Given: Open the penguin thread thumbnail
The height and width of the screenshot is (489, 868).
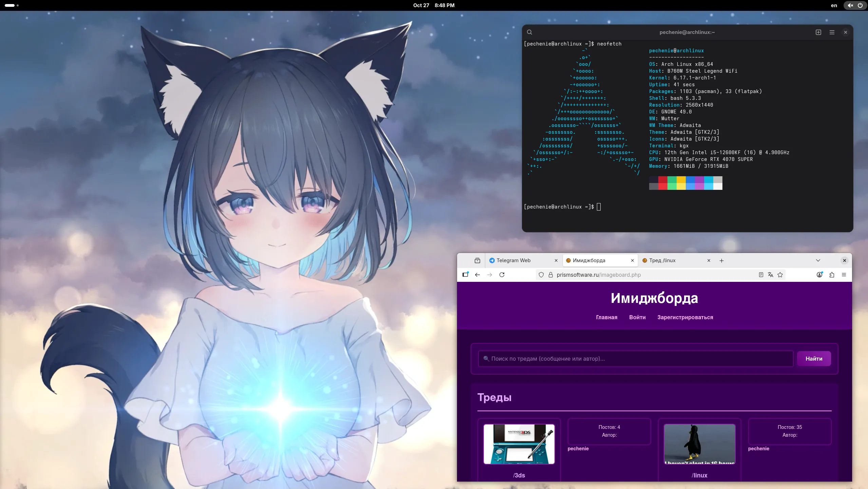Looking at the screenshot, I should 699,444.
